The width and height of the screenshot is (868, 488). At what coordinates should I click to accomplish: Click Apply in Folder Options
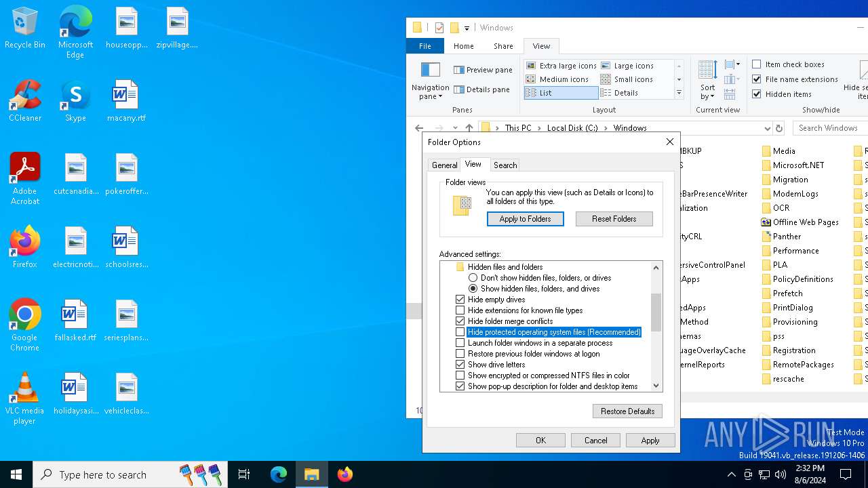pyautogui.click(x=650, y=441)
